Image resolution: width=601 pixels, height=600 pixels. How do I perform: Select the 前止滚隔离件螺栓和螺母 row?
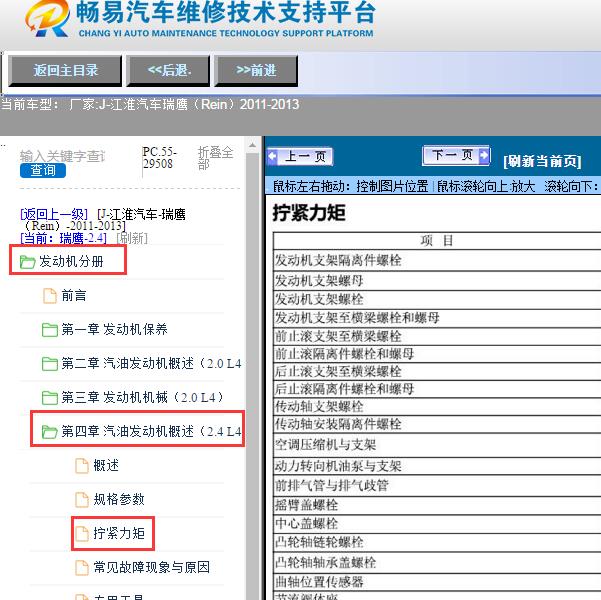437,354
